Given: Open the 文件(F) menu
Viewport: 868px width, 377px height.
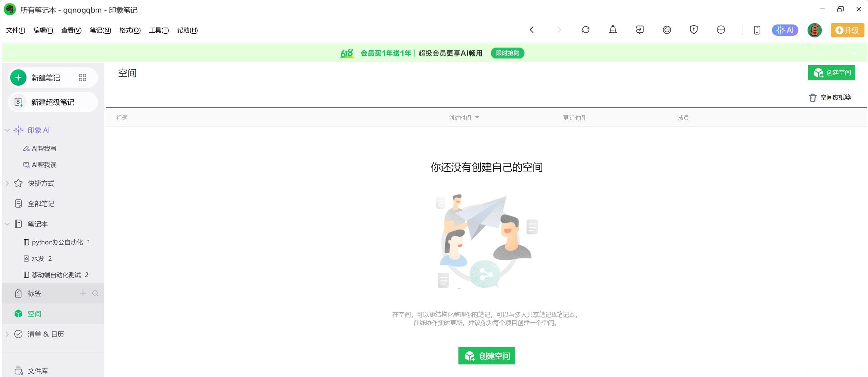Looking at the screenshot, I should [x=16, y=30].
